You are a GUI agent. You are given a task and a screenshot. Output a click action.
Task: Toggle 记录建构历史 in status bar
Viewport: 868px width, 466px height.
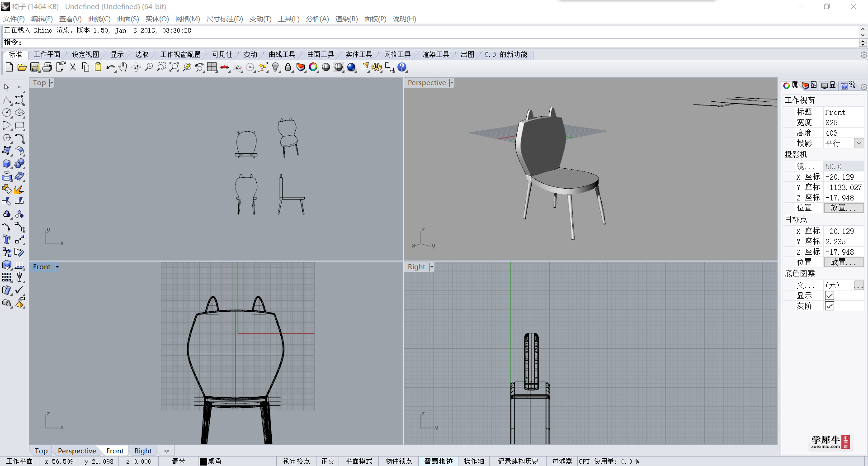tap(518, 461)
